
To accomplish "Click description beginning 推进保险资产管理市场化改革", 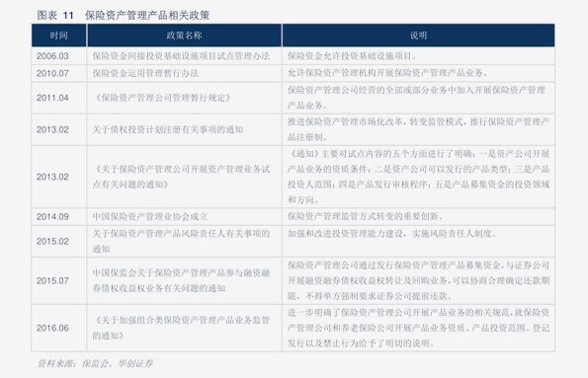I will [418, 129].
